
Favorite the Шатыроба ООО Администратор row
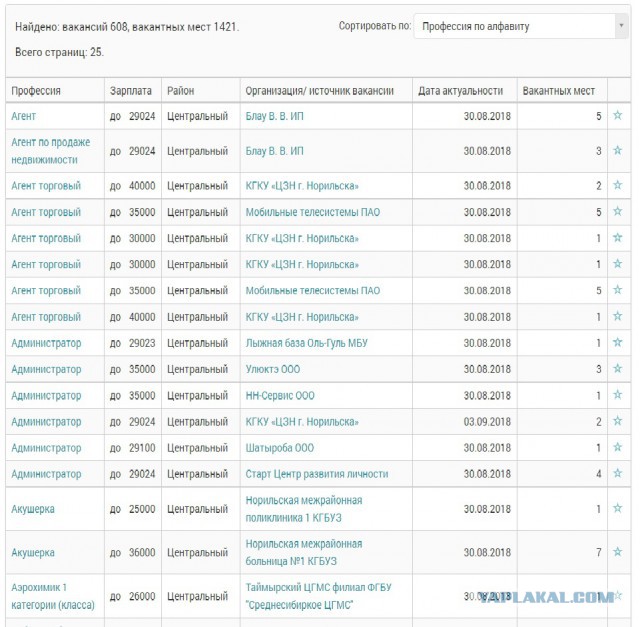point(618,447)
